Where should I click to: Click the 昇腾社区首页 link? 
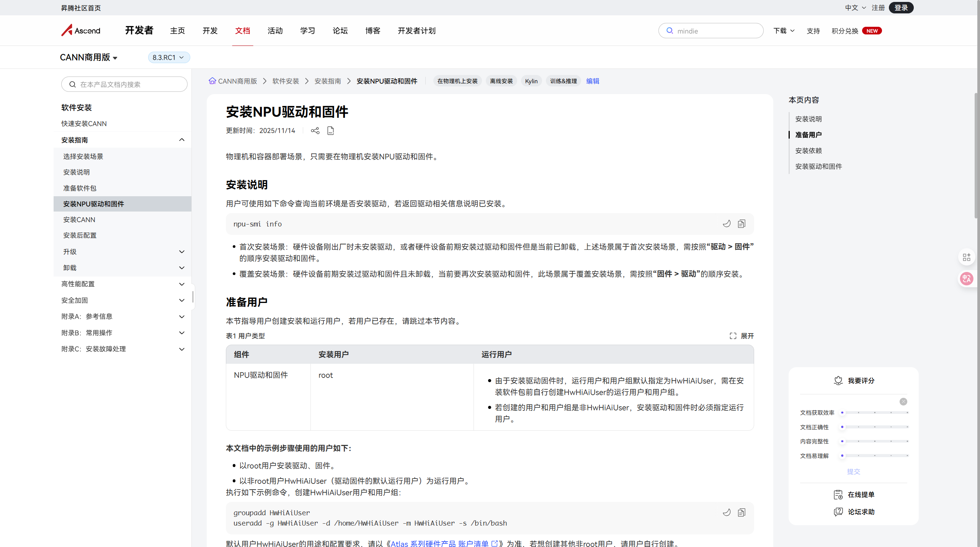[x=81, y=8]
